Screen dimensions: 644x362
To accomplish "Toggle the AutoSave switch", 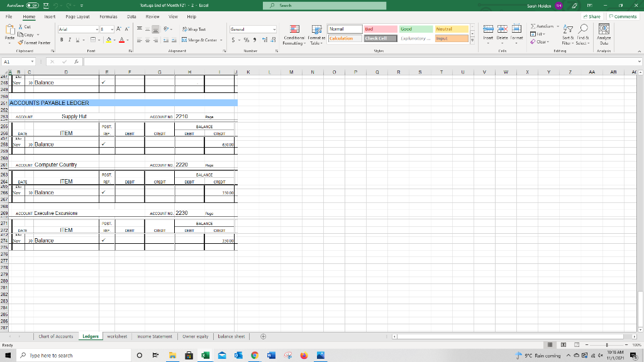I will click(33, 6).
